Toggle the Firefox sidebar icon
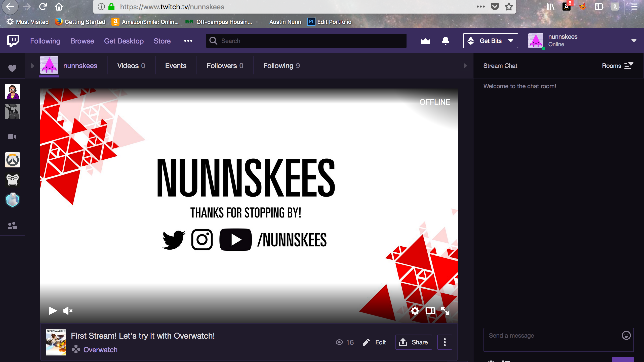The height and width of the screenshot is (362, 644). point(598,7)
